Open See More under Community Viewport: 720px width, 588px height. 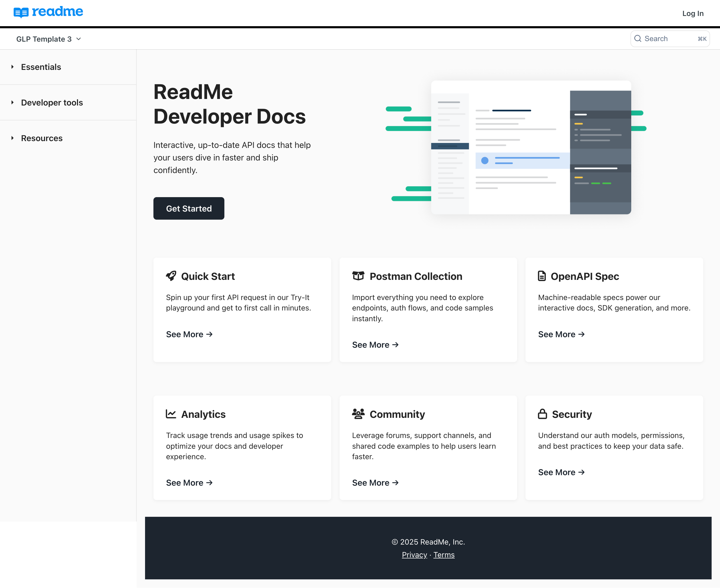click(x=375, y=483)
